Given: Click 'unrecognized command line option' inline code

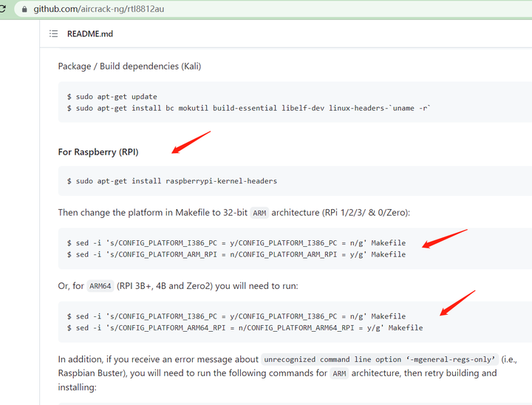Looking at the screenshot, I should [380, 359].
